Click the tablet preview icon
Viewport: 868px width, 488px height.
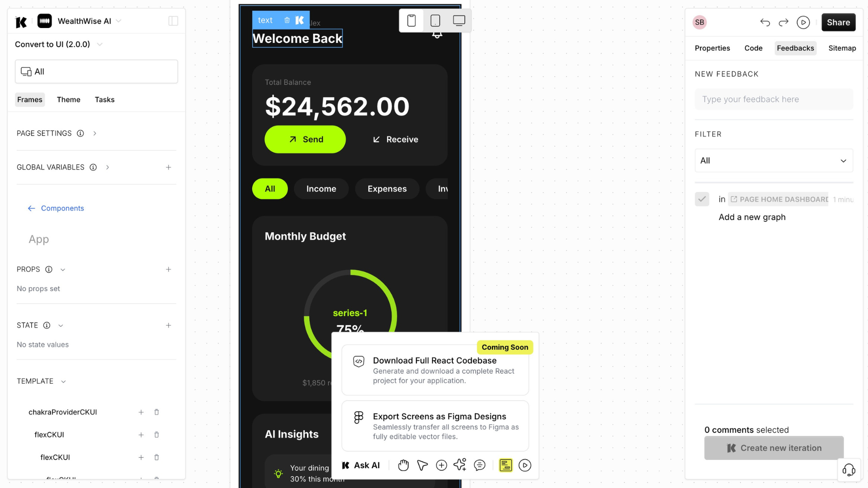435,21
